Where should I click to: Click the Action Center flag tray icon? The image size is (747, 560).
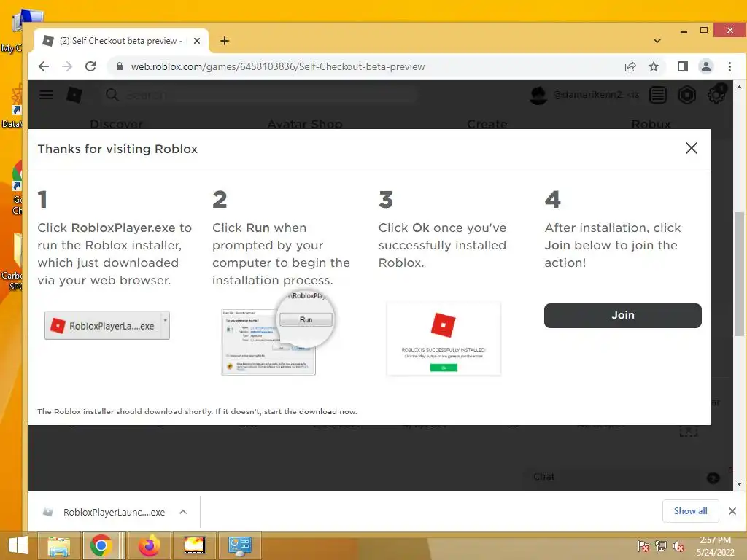[643, 546]
